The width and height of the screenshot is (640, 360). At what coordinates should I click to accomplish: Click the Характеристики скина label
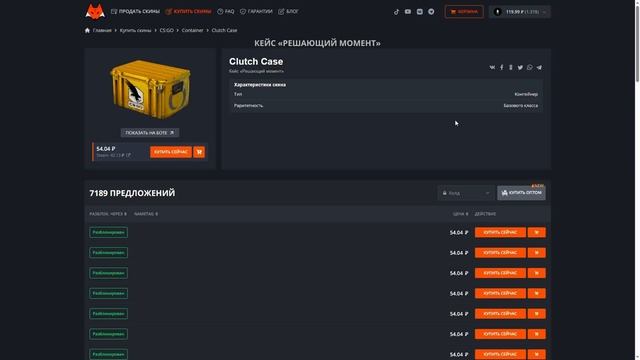[260, 85]
